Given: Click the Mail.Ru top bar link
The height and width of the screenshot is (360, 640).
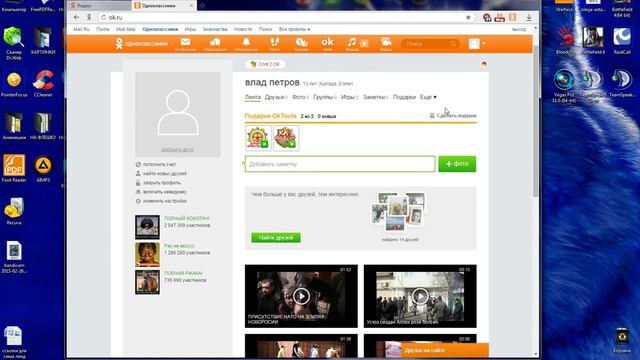Looking at the screenshot, I should [x=81, y=29].
